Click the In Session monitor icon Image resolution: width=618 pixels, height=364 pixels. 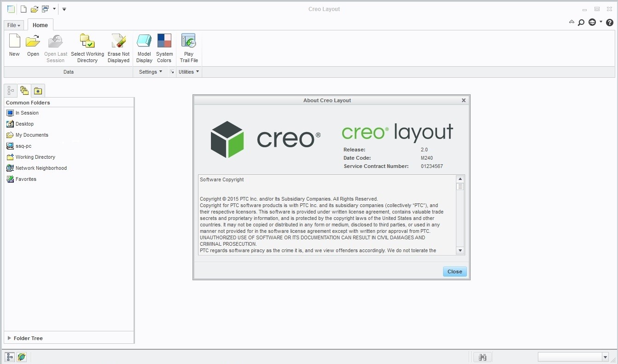click(x=10, y=113)
